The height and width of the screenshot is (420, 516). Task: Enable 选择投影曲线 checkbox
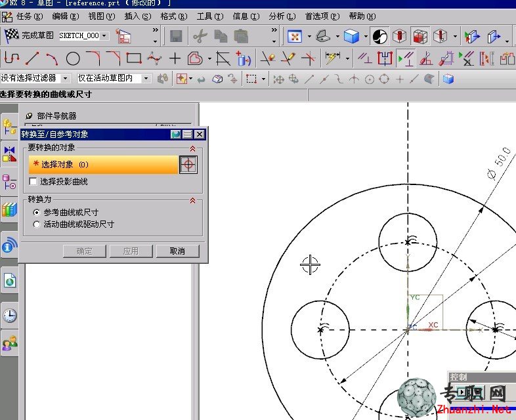(x=33, y=181)
